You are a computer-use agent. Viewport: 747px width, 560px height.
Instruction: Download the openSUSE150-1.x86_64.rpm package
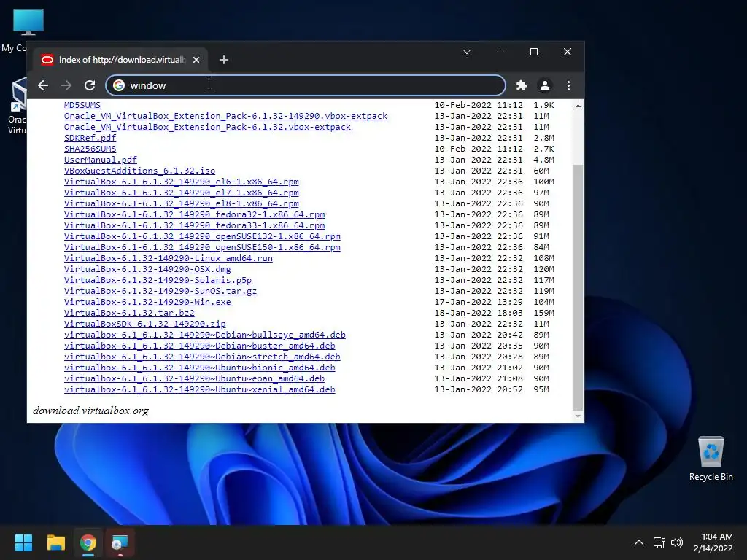[x=202, y=247]
